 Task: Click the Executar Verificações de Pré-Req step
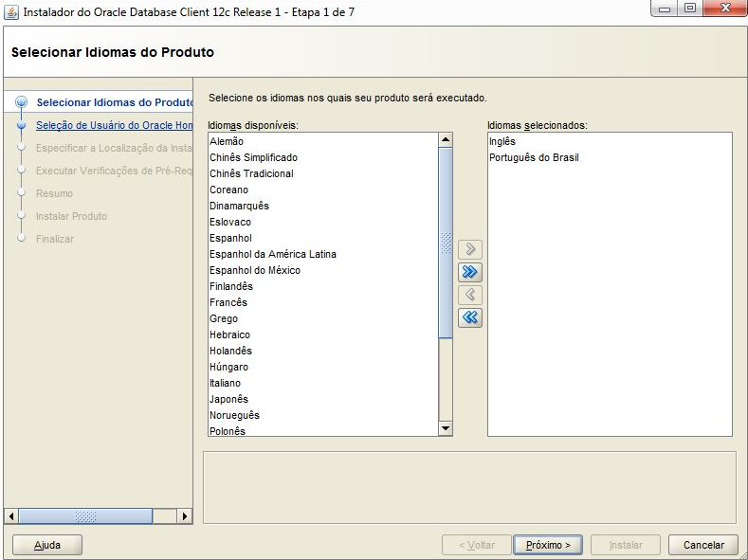coord(114,171)
